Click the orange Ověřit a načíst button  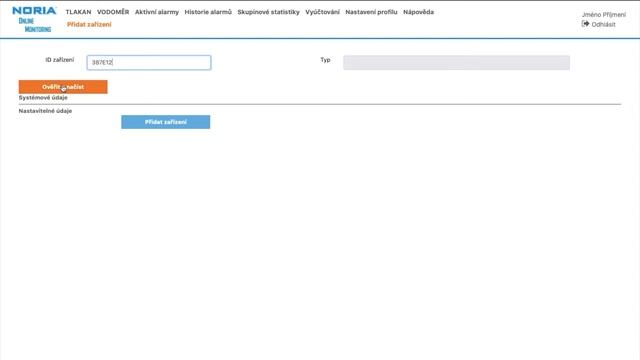click(63, 87)
